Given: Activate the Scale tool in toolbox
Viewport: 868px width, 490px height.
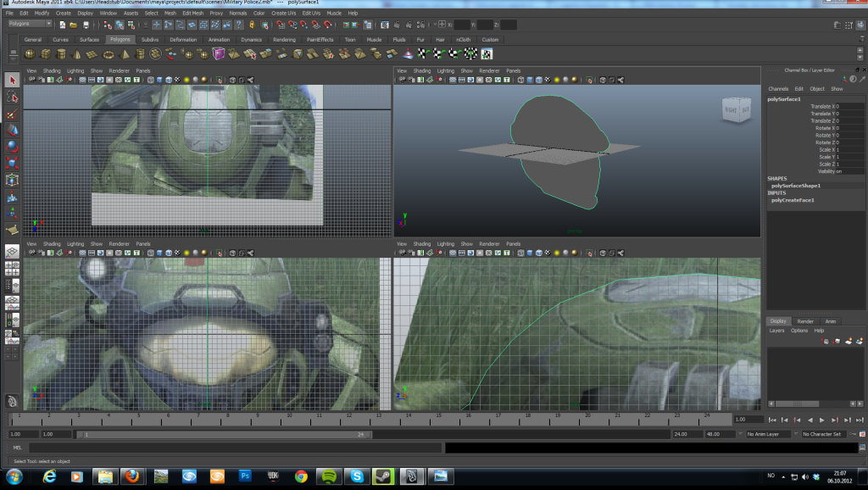Looking at the screenshot, I should [12, 164].
